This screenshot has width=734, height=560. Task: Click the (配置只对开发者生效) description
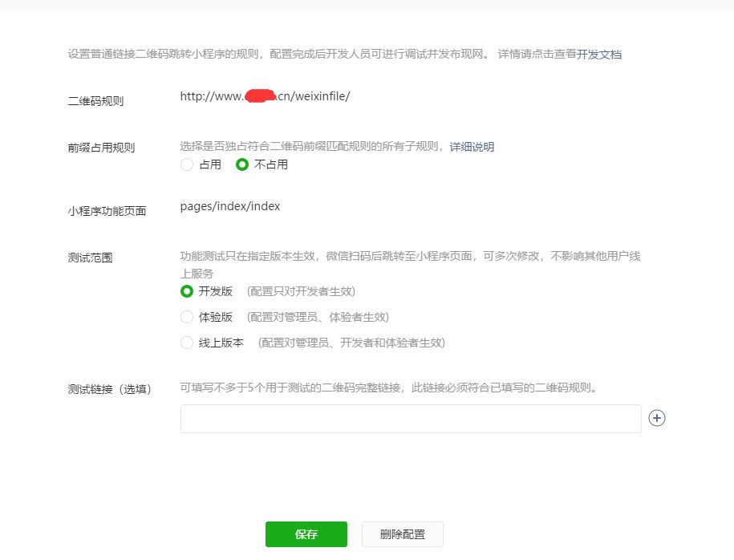[301, 291]
